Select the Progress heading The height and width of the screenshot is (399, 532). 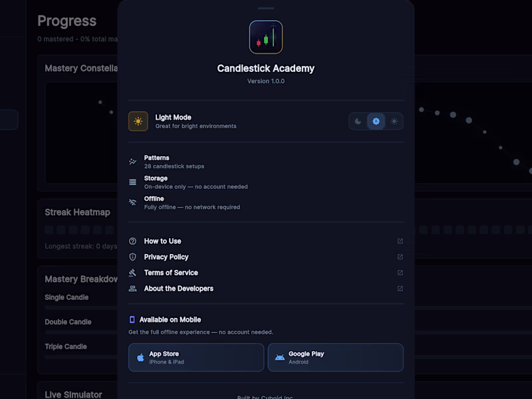pos(66,21)
